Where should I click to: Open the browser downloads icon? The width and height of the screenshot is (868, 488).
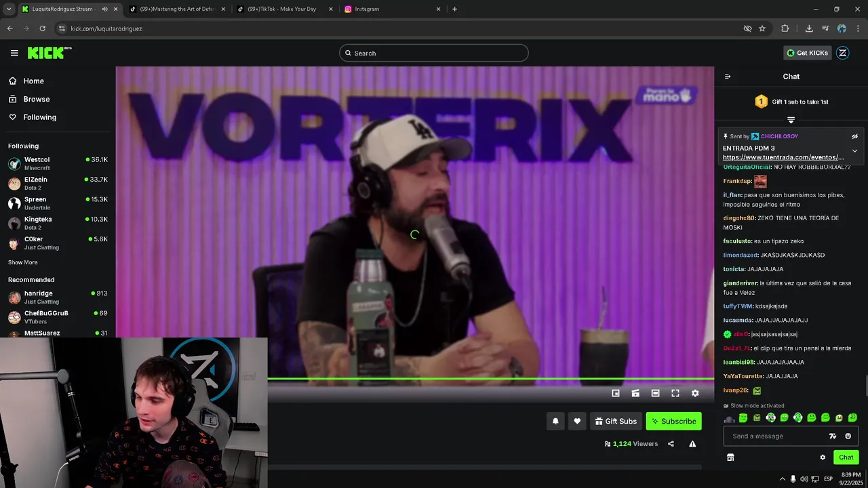tap(809, 28)
